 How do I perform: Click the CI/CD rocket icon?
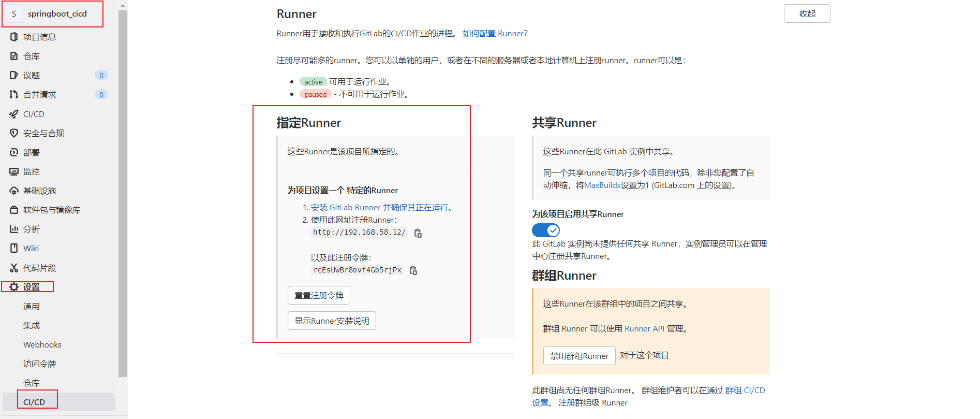14,114
